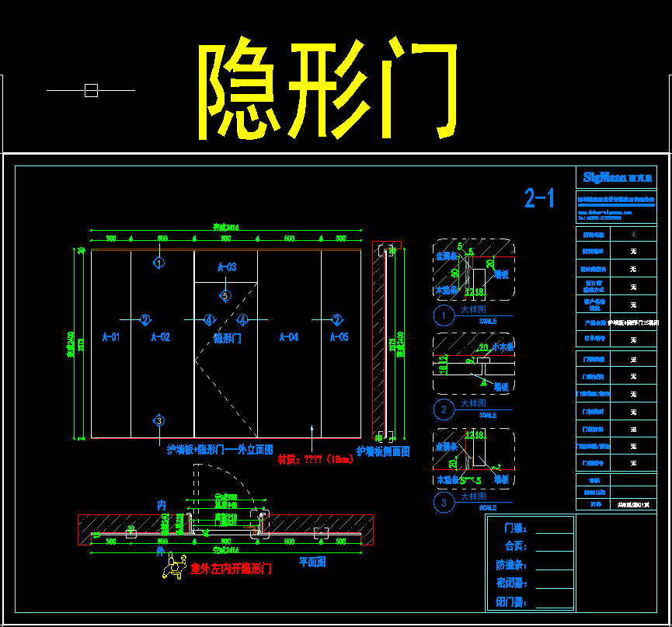
Task: Click the 防撞条: field label
Action: pyautogui.click(x=511, y=565)
